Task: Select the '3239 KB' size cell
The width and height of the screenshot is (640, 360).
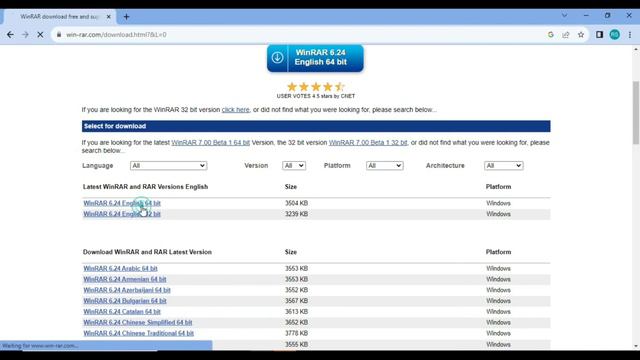Action: 296,214
